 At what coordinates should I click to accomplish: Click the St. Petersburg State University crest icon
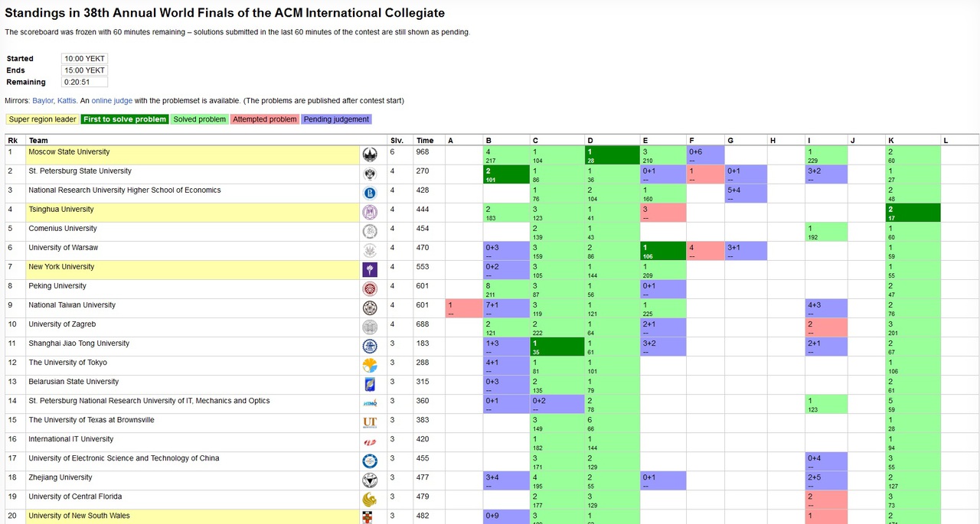[370, 174]
